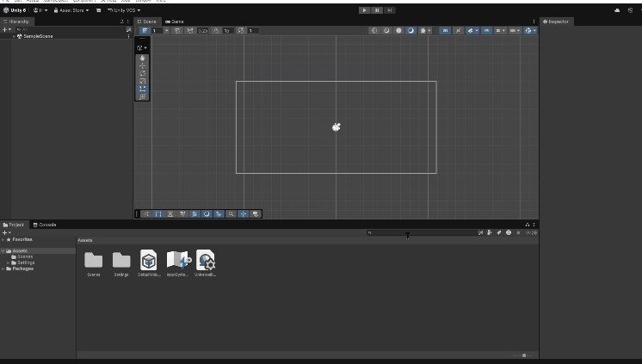Select the Hand view tool
642x364 pixels.
coord(142,59)
